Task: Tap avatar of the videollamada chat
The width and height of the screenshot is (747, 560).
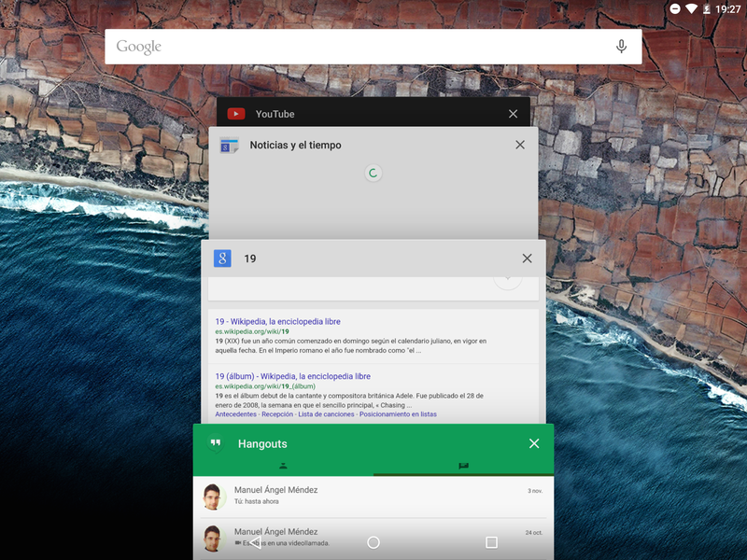Action: pos(214,539)
